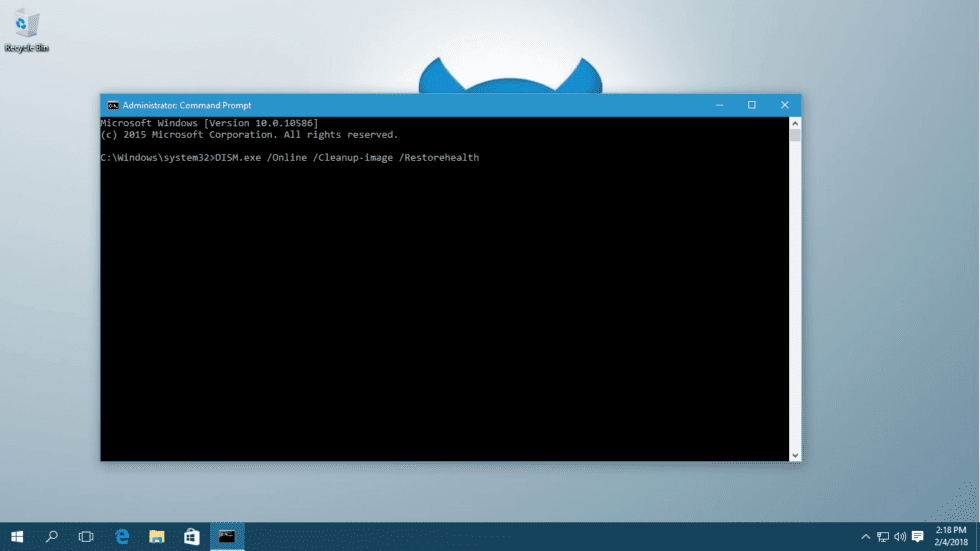
Task: Minimize the Command Prompt window
Action: [719, 105]
